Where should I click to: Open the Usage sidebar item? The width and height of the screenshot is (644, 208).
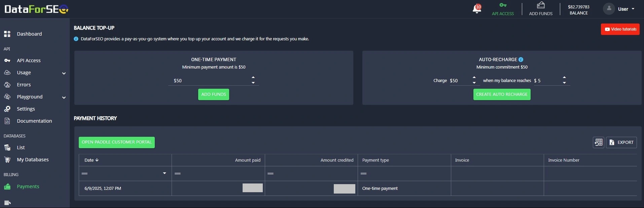coord(24,73)
